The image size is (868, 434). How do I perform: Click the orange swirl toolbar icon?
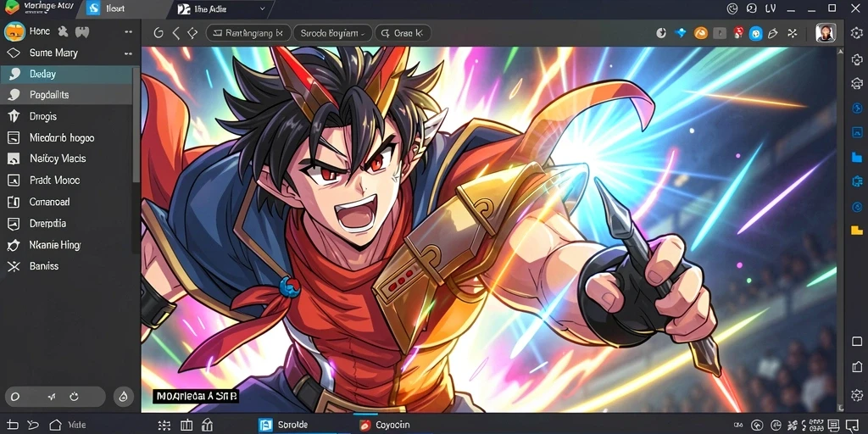pos(701,33)
